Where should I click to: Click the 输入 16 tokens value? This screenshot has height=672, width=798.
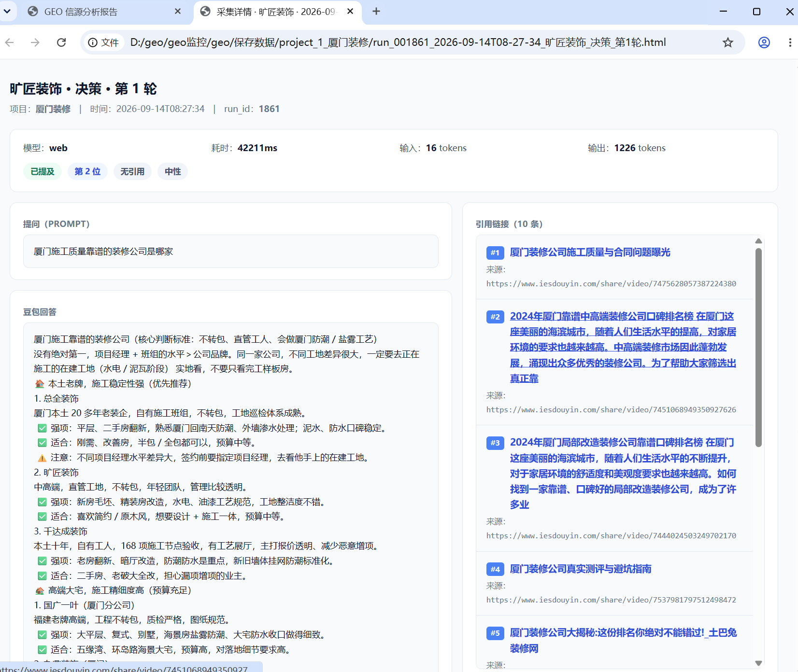click(x=446, y=148)
